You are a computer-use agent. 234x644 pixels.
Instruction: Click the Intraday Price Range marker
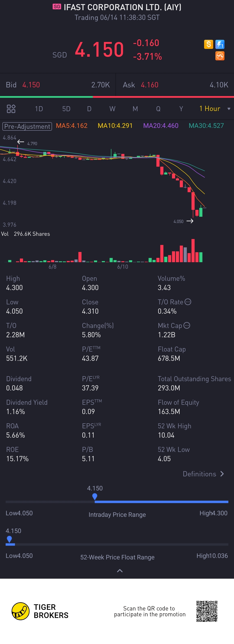coord(95,496)
